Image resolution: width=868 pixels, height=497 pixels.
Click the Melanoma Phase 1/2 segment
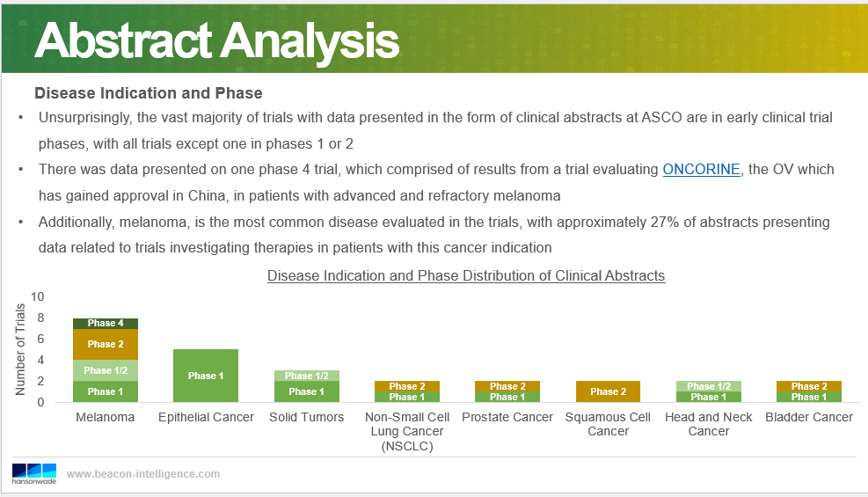106,370
